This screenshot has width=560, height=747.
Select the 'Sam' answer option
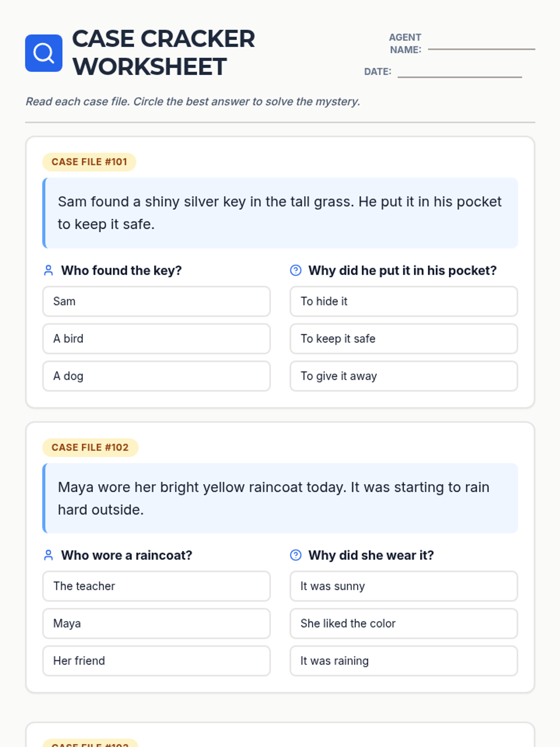click(x=156, y=301)
